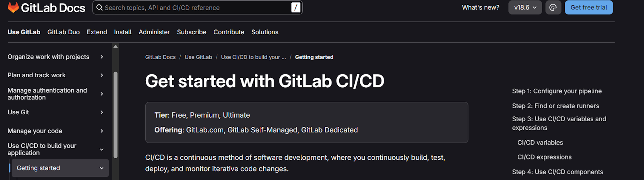
Task: Focus the search topics input field
Action: 197,7
